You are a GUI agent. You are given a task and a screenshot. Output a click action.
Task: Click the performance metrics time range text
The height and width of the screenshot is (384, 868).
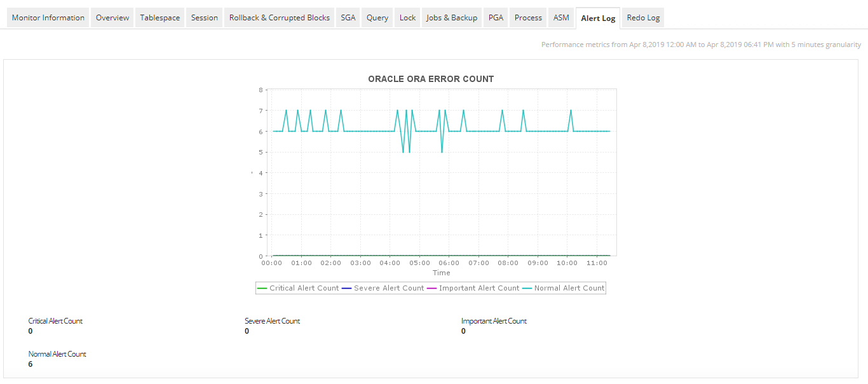(700, 44)
